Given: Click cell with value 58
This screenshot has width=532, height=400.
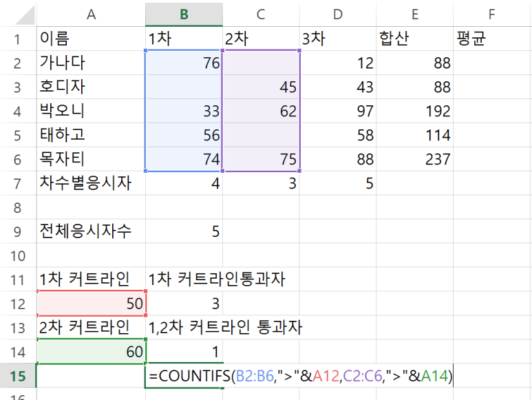Looking at the screenshot, I should click(x=338, y=136).
